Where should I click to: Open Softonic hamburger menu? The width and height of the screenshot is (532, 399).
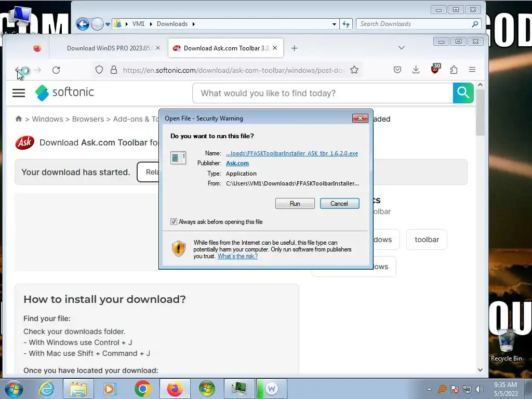(19, 92)
